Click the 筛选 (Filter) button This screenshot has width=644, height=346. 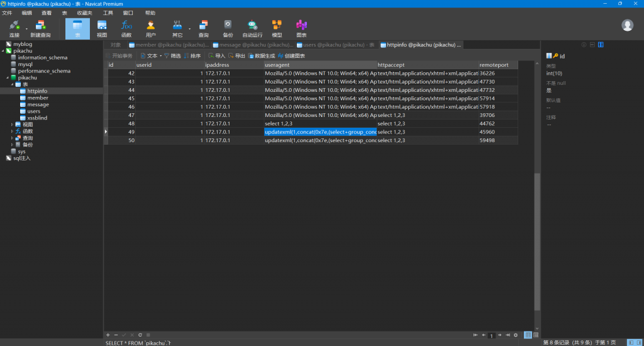[x=172, y=56]
